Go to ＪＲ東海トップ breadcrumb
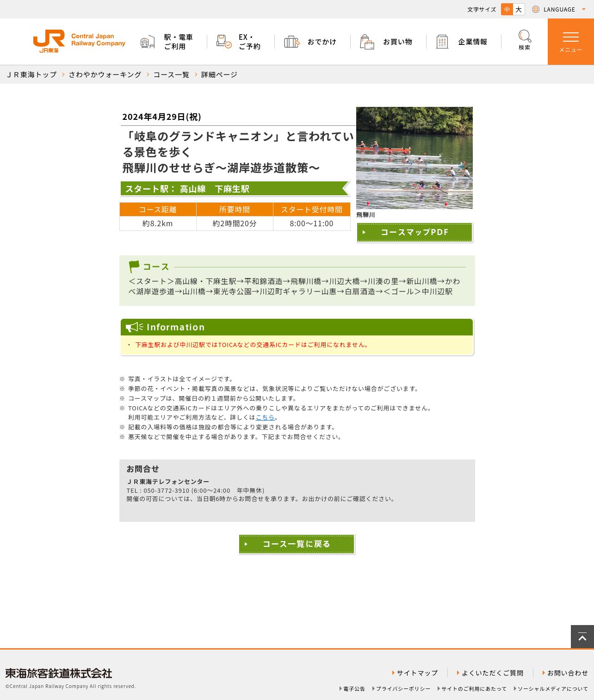 point(31,74)
